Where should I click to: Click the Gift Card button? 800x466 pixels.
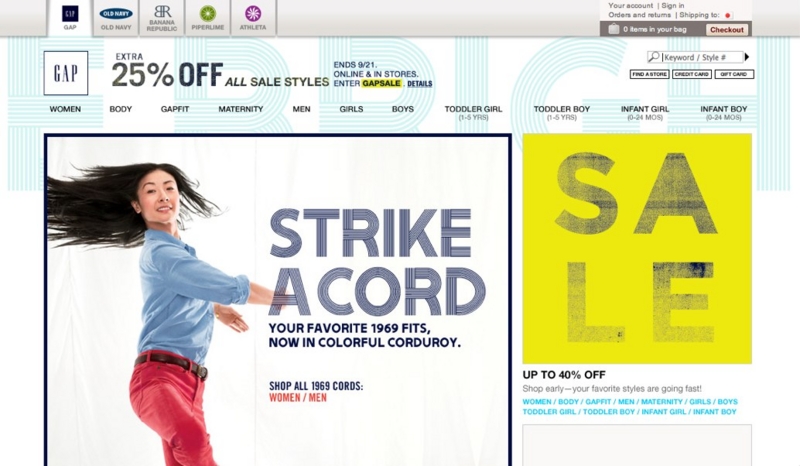click(x=734, y=74)
